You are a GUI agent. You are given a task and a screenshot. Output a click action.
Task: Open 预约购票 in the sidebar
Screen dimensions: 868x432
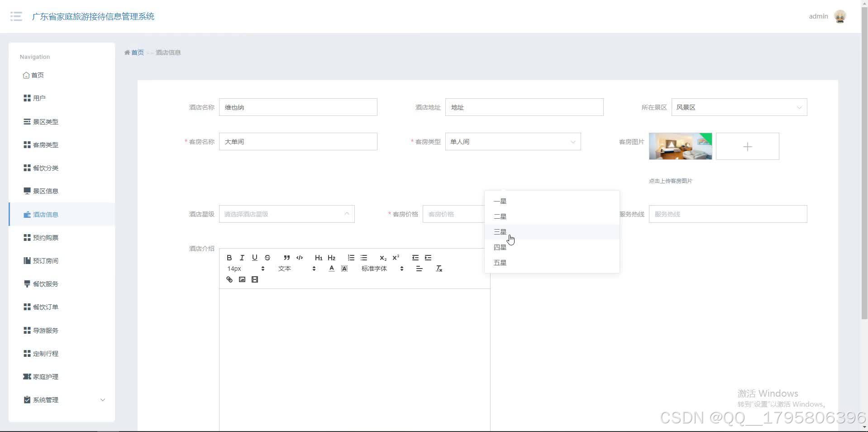pyautogui.click(x=62, y=238)
